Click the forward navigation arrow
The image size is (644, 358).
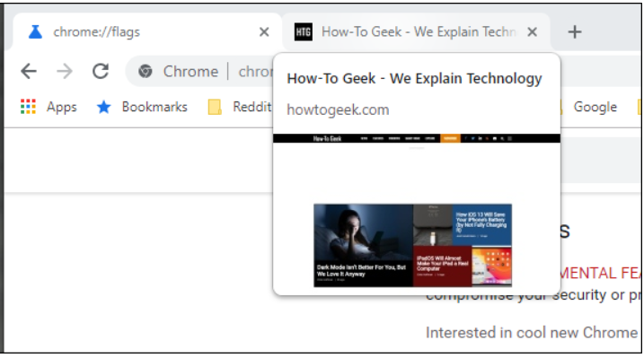point(65,72)
